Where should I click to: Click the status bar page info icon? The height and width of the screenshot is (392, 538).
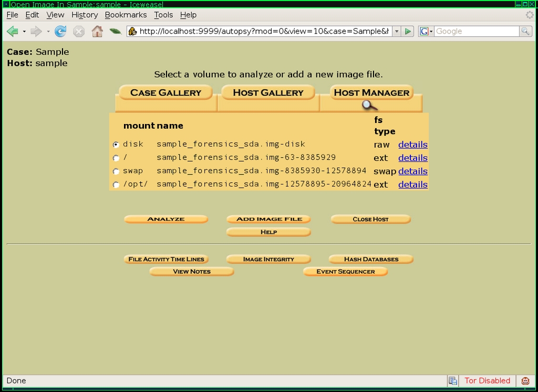point(452,381)
